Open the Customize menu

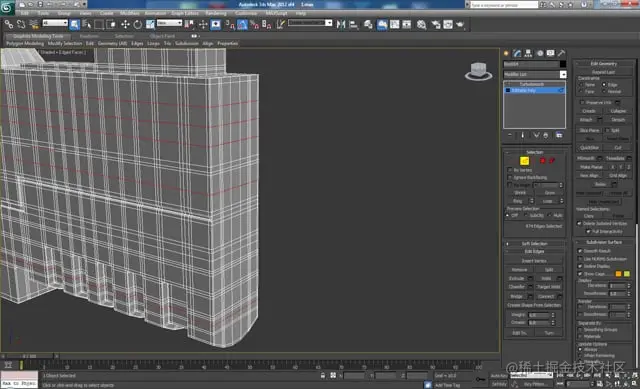pyautogui.click(x=246, y=13)
